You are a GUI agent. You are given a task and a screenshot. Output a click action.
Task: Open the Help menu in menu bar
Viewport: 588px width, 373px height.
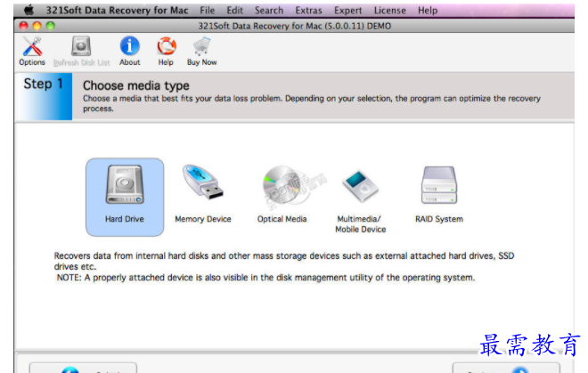(428, 10)
